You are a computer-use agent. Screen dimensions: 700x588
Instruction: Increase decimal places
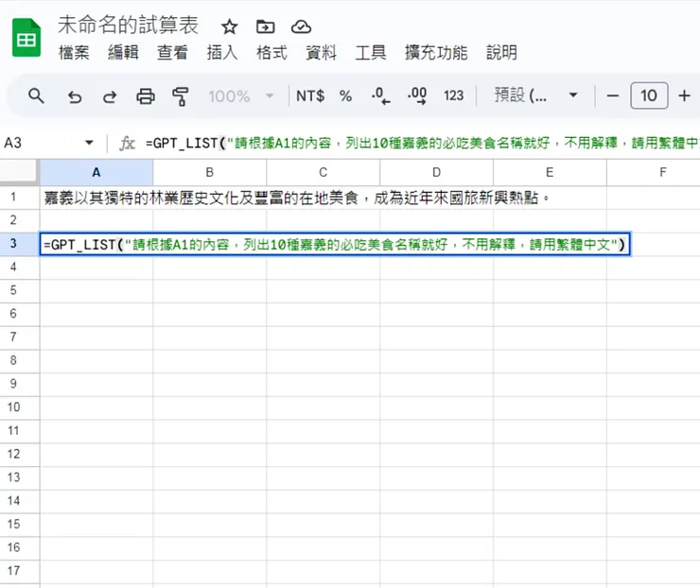coord(417,95)
